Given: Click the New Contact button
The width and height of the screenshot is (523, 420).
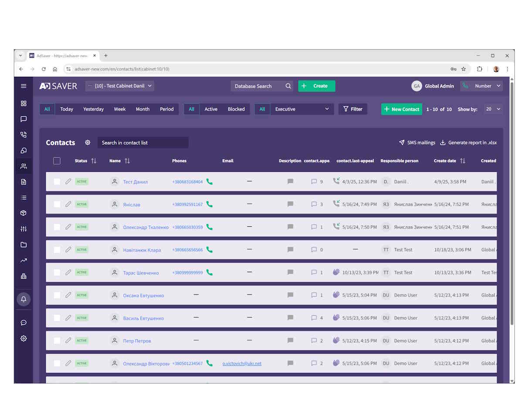Looking at the screenshot, I should coord(402,109).
